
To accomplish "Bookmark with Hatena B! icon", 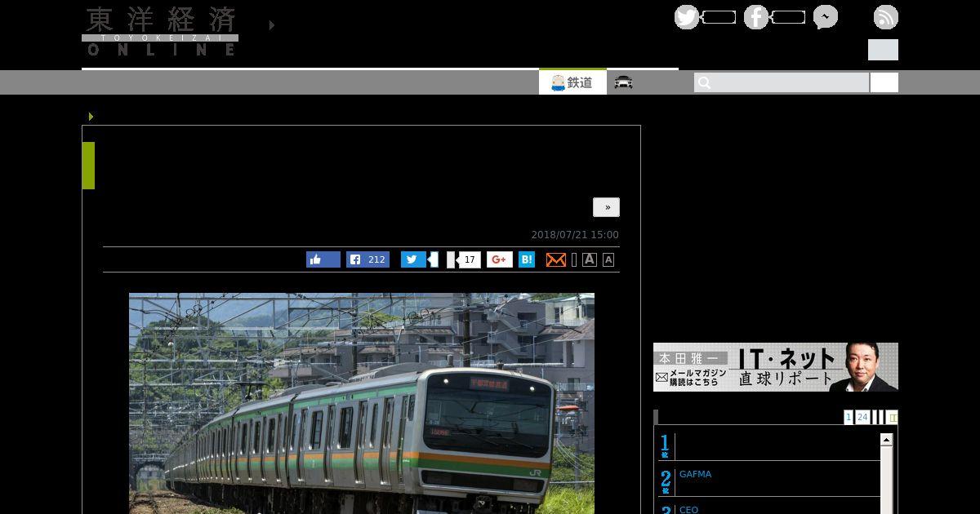I will [527, 259].
